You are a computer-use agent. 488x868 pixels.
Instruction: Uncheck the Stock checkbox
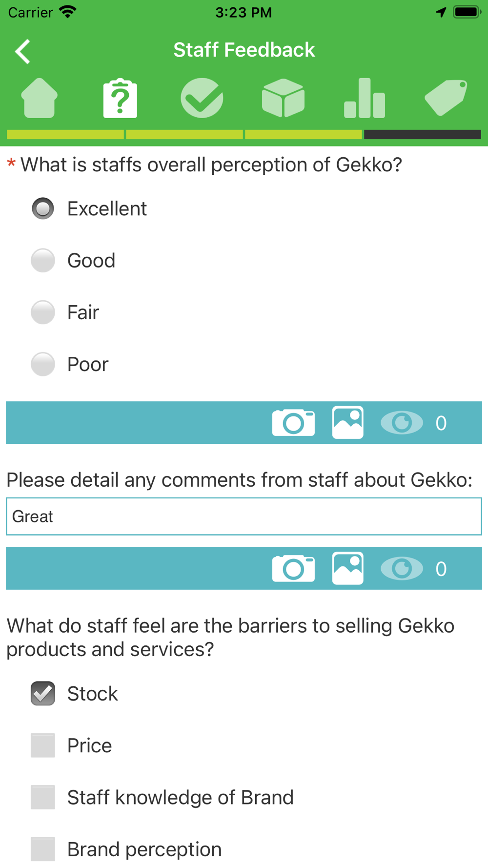43,694
